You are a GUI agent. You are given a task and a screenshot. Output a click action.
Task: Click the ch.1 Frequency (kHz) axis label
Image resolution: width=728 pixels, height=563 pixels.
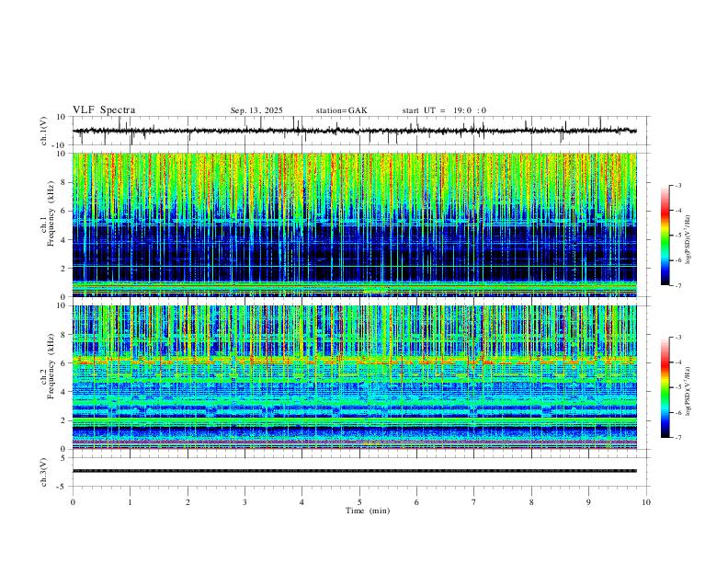coord(47,213)
